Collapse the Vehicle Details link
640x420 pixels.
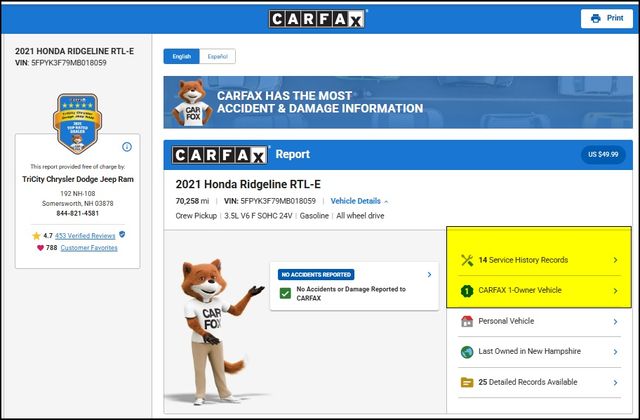359,201
